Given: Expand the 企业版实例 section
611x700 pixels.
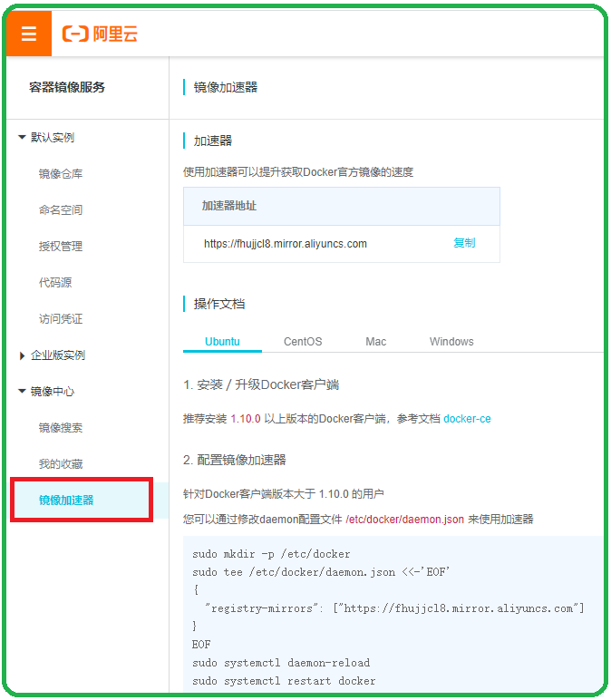Looking at the screenshot, I should click(x=22, y=355).
